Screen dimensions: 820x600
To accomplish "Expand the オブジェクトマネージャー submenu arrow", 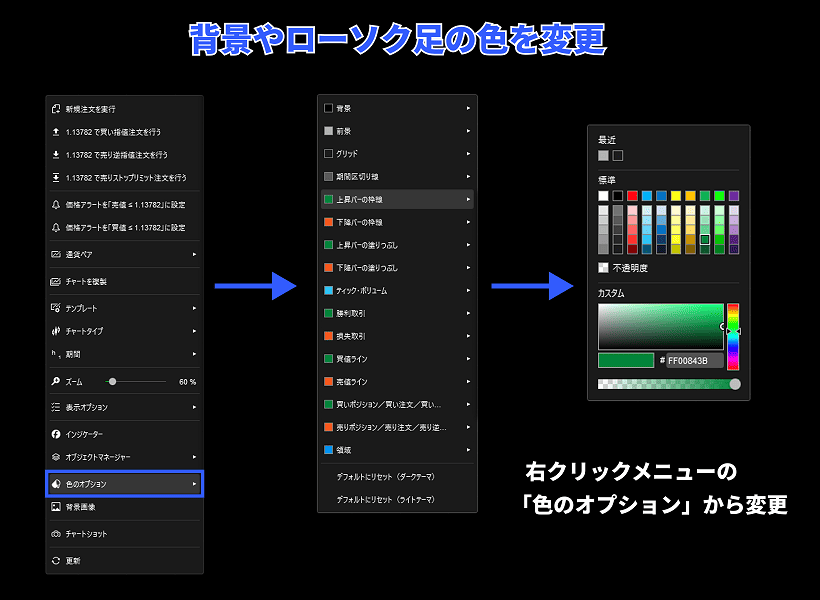I will [x=195, y=457].
